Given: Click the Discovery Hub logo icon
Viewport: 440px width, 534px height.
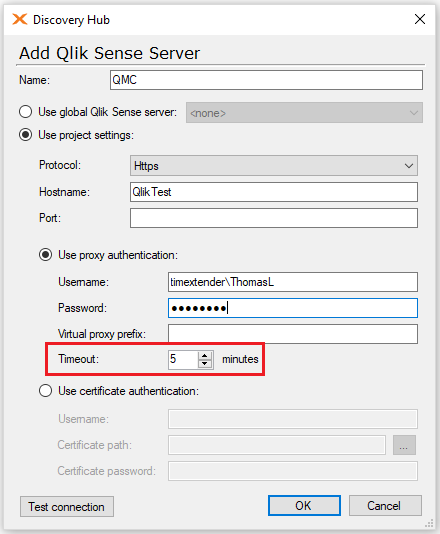Looking at the screenshot, I should [x=20, y=19].
